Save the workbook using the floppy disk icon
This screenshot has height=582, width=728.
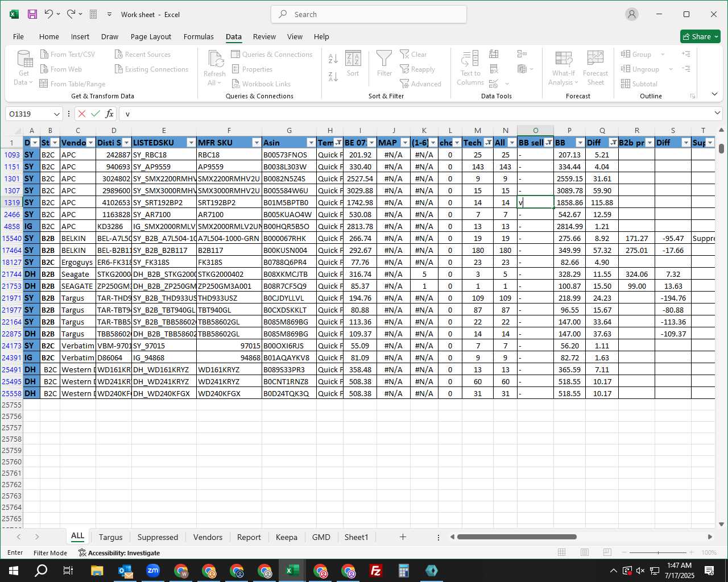pyautogui.click(x=32, y=14)
